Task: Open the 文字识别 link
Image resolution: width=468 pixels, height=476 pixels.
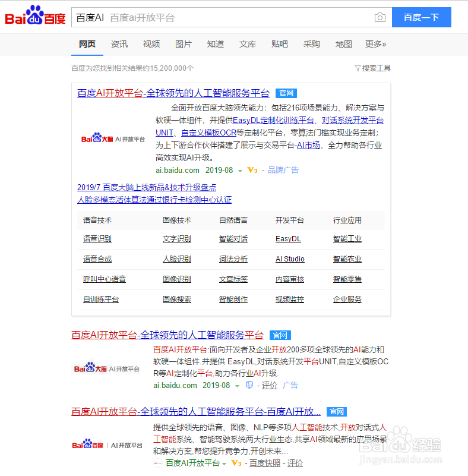Action: point(177,239)
